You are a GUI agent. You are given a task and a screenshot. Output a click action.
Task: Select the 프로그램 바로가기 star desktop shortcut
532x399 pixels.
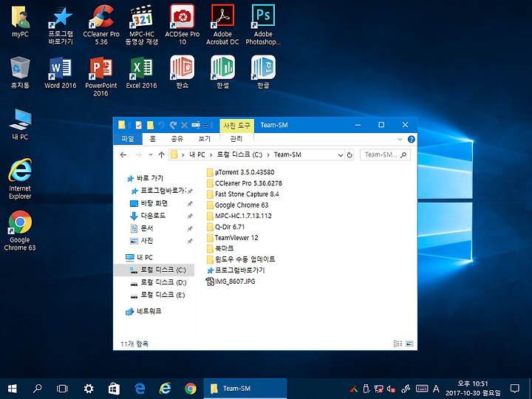pyautogui.click(x=61, y=25)
